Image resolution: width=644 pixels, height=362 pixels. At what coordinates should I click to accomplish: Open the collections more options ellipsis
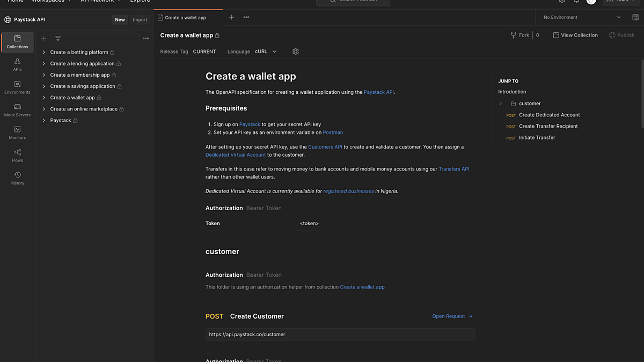(145, 39)
